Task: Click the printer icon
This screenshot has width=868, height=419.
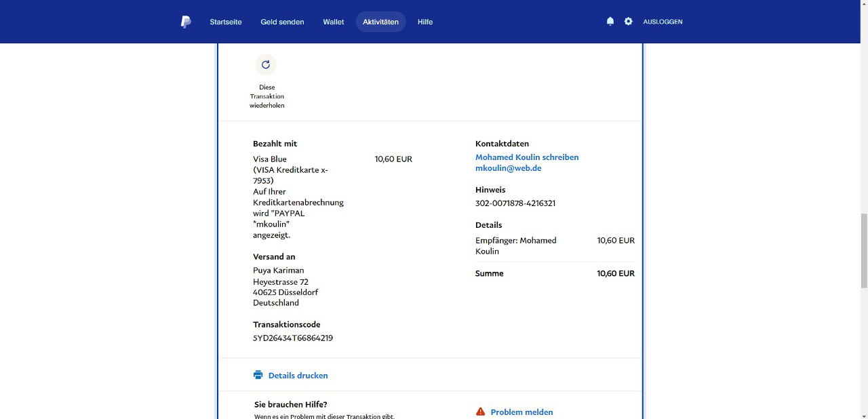Action: pyautogui.click(x=258, y=375)
